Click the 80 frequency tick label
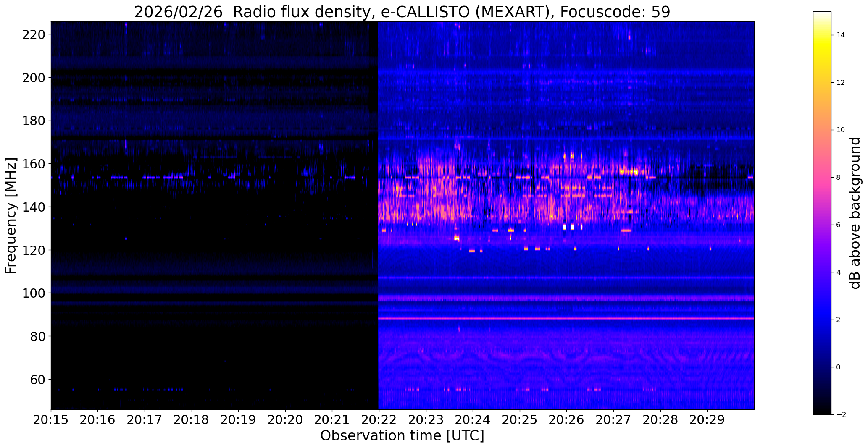Image resolution: width=868 pixels, height=448 pixels. tap(37, 336)
